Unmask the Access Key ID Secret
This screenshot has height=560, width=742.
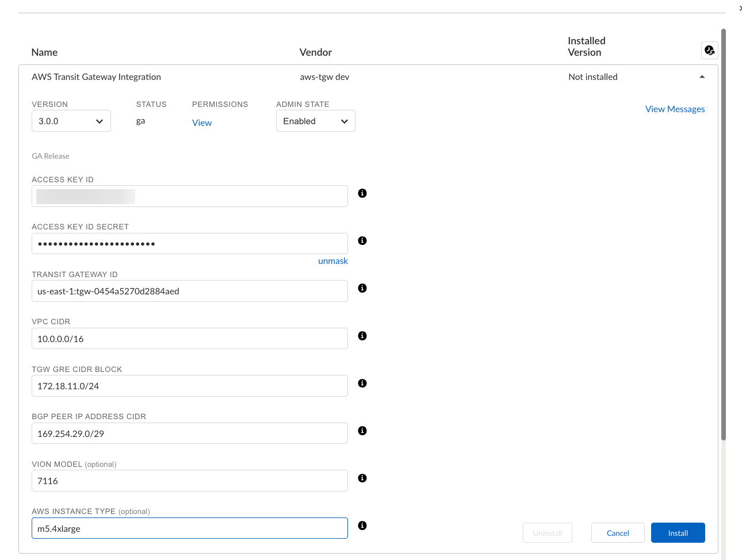tap(333, 261)
